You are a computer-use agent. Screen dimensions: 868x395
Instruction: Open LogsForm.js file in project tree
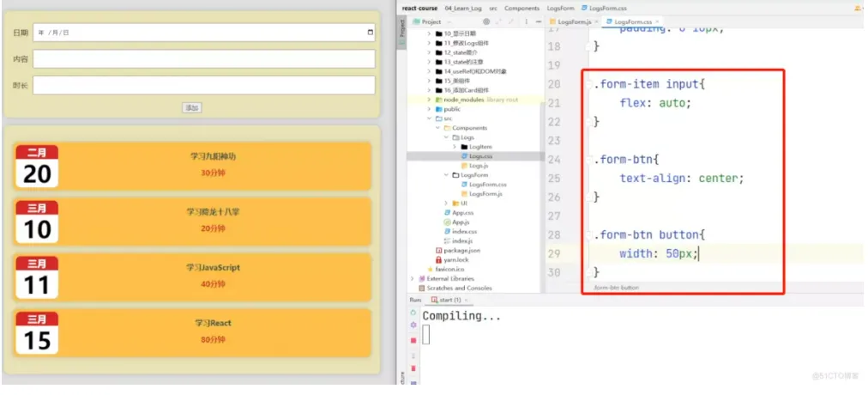point(481,194)
